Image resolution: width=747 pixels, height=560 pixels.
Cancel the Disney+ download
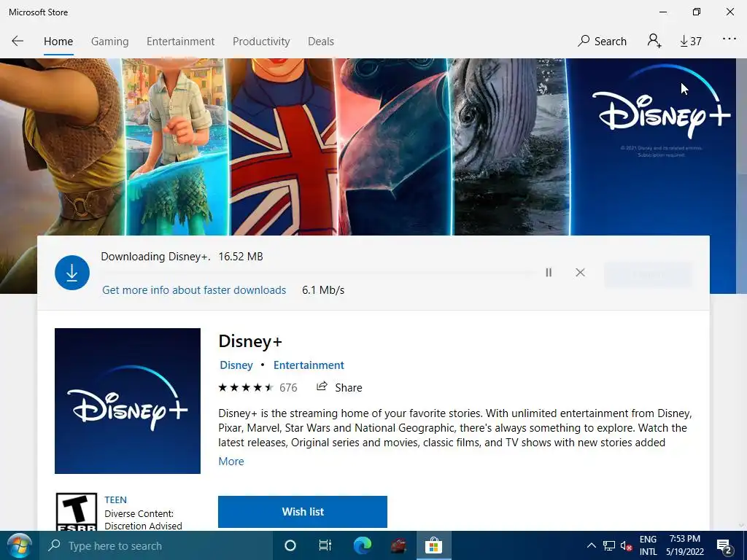coord(580,273)
